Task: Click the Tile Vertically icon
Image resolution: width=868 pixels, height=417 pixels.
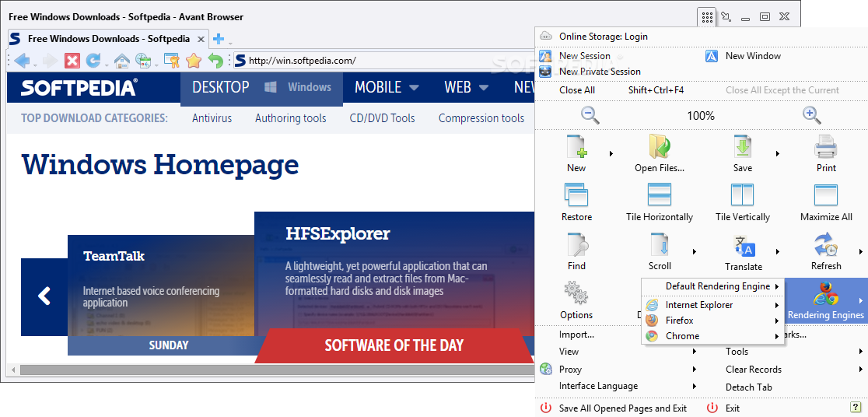Action: 742,195
